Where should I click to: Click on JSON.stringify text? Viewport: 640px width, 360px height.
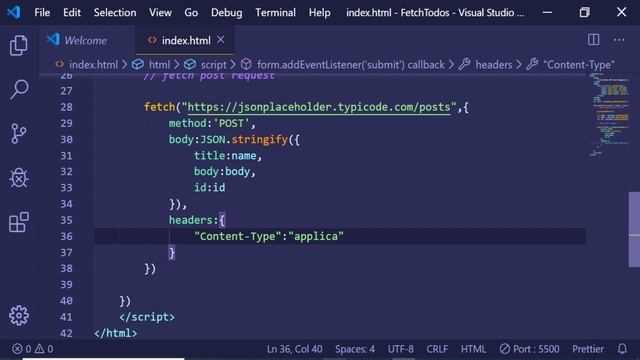click(x=244, y=140)
